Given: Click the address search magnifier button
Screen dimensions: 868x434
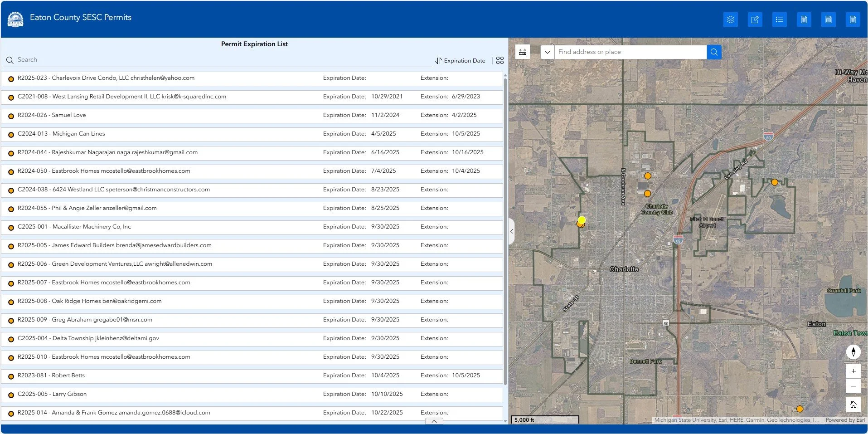Looking at the screenshot, I should coord(714,52).
